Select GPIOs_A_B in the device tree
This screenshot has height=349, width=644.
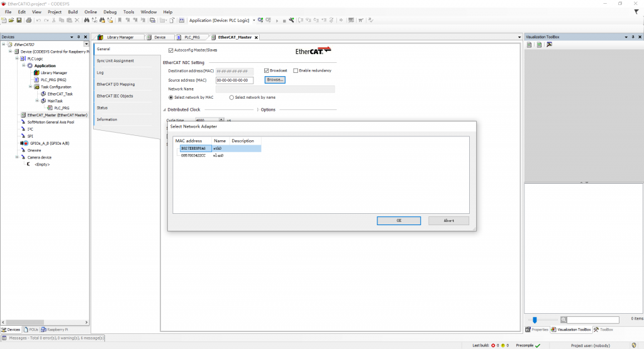coord(49,143)
